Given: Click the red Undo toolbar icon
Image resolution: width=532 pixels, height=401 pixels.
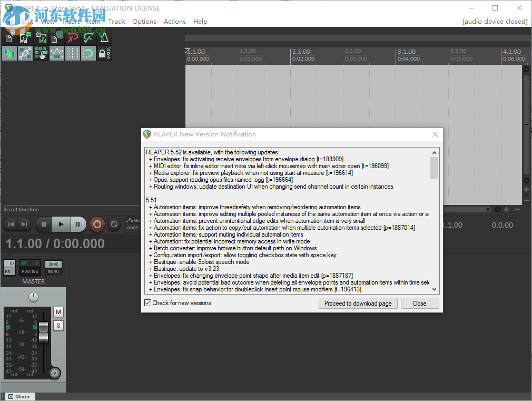Looking at the screenshot, I should (x=72, y=38).
